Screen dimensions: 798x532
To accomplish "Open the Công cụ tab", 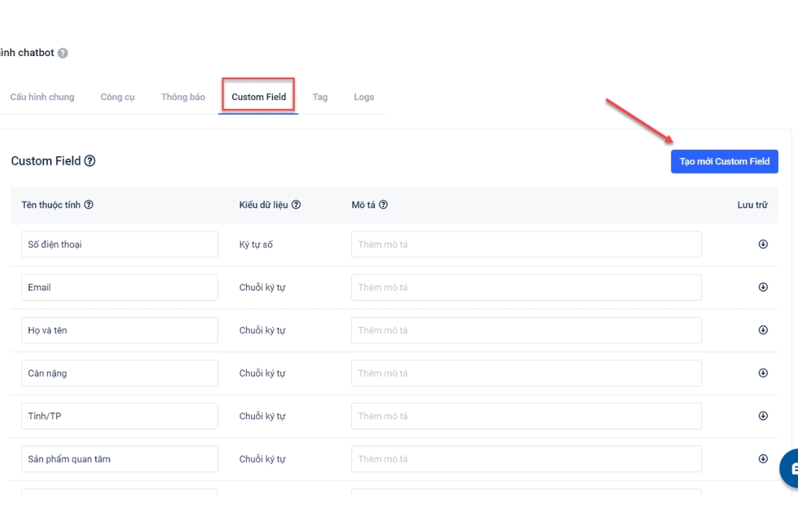I will (x=118, y=96).
